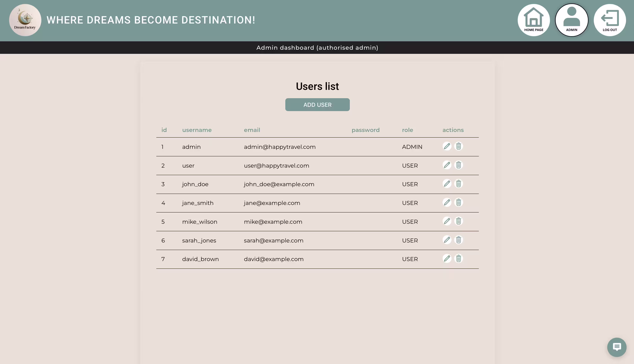634x364 pixels.
Task: Click the username cell 'mike_wilson'
Action: tap(200, 222)
